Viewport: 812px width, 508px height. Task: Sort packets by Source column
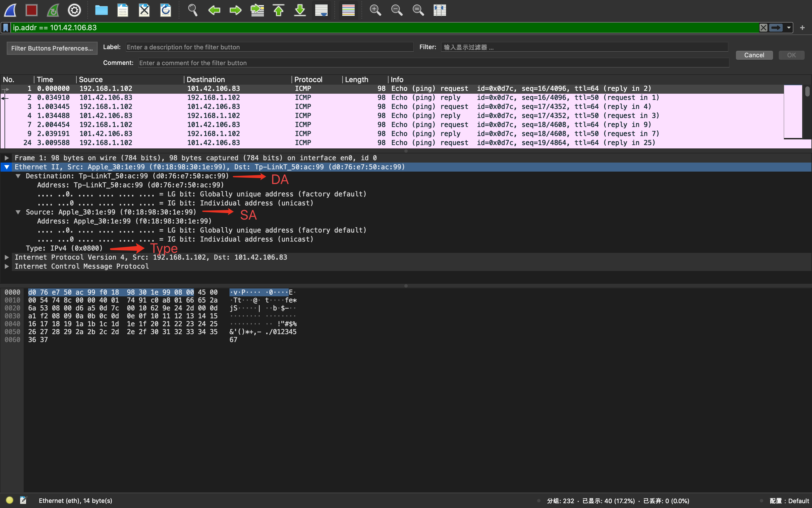(130, 80)
